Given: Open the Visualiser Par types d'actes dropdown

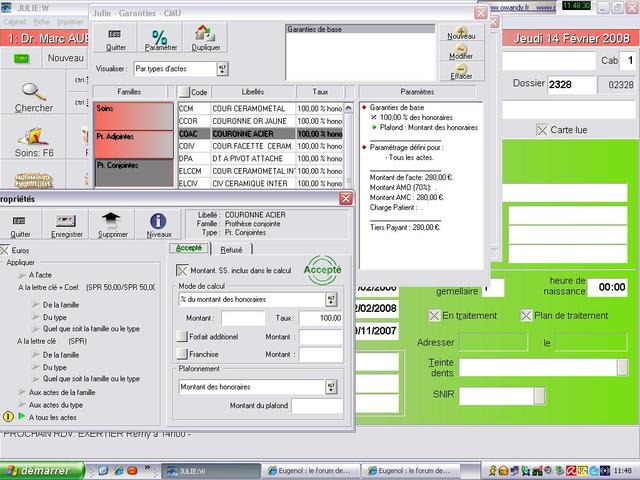Looking at the screenshot, I should (x=222, y=69).
